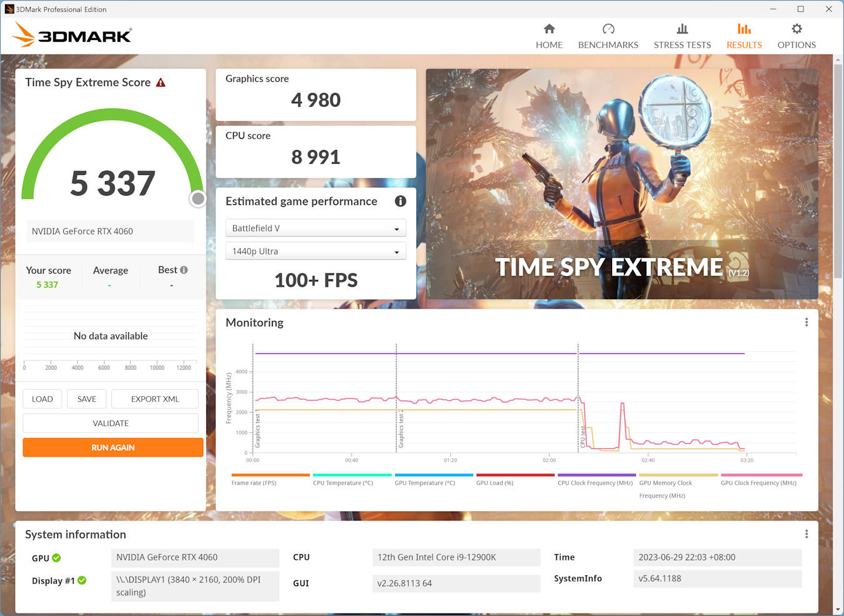The image size is (844, 616).
Task: Click the VALIDATE button
Action: pyautogui.click(x=111, y=424)
